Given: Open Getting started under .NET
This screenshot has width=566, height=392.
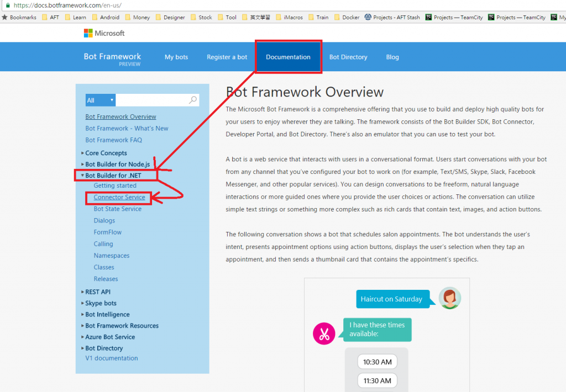Looking at the screenshot, I should click(x=115, y=186).
